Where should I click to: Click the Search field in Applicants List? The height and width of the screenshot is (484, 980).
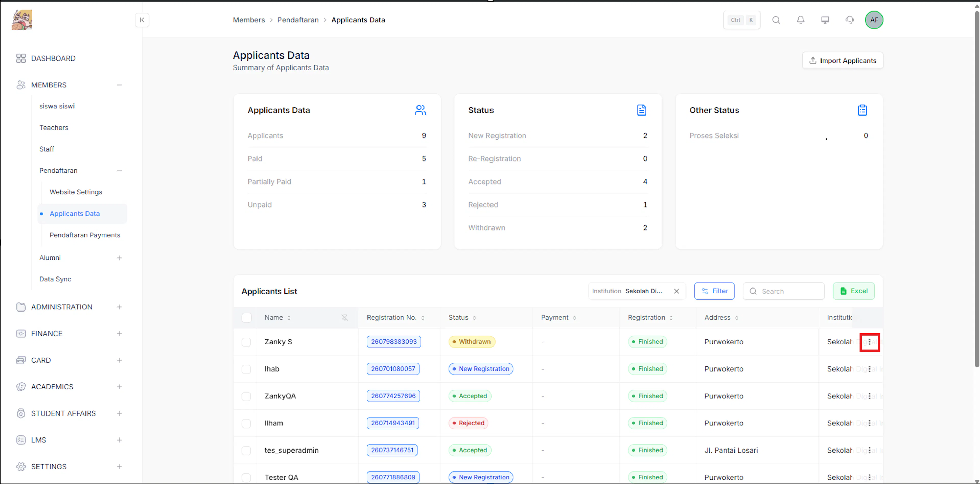(784, 291)
